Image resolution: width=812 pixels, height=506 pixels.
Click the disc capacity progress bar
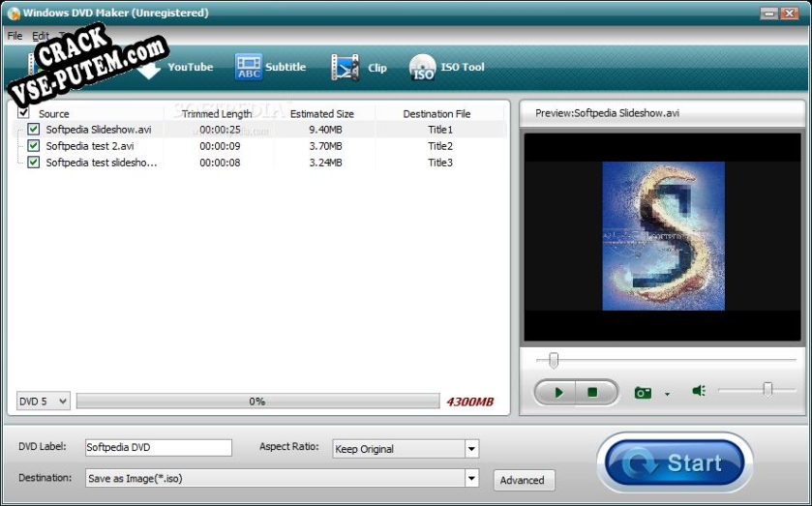click(257, 401)
